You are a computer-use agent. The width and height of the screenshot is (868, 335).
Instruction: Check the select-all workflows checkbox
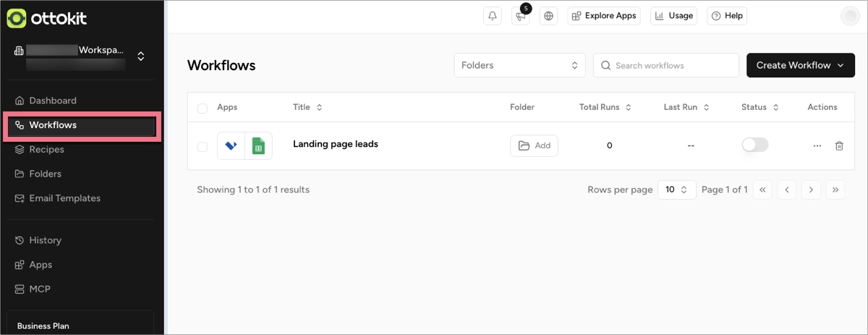[203, 108]
